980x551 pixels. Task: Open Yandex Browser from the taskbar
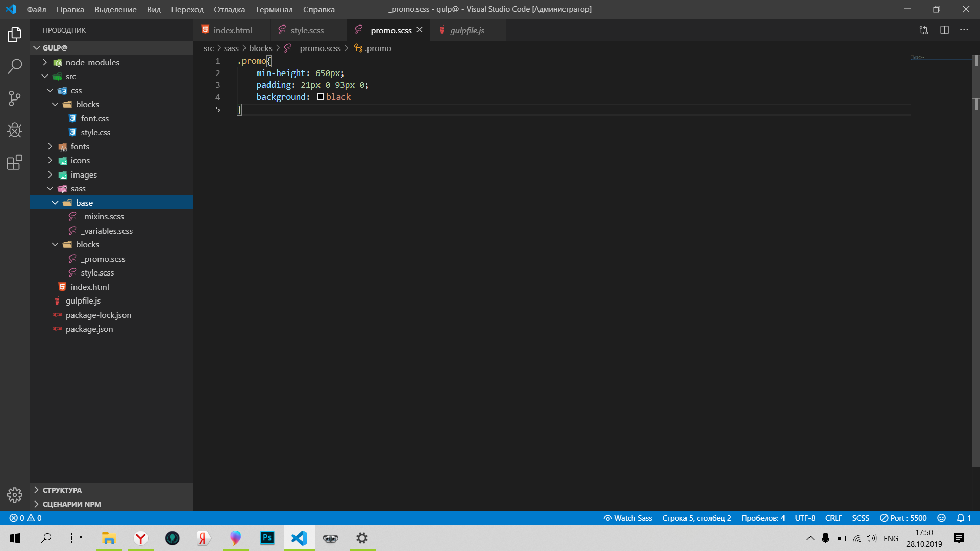click(x=140, y=538)
